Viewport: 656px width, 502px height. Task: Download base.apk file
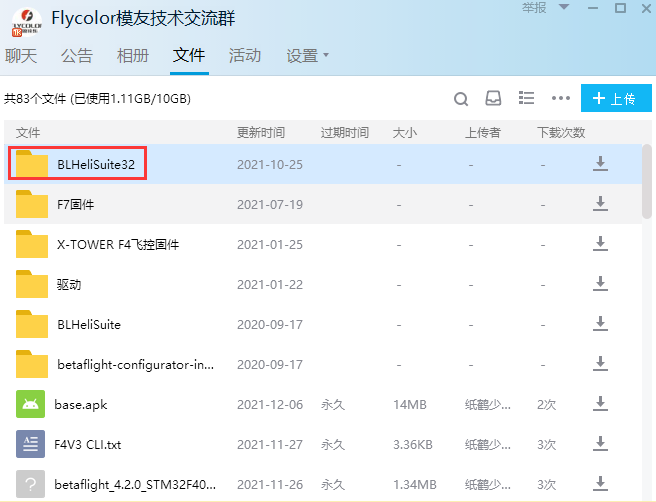click(x=600, y=404)
